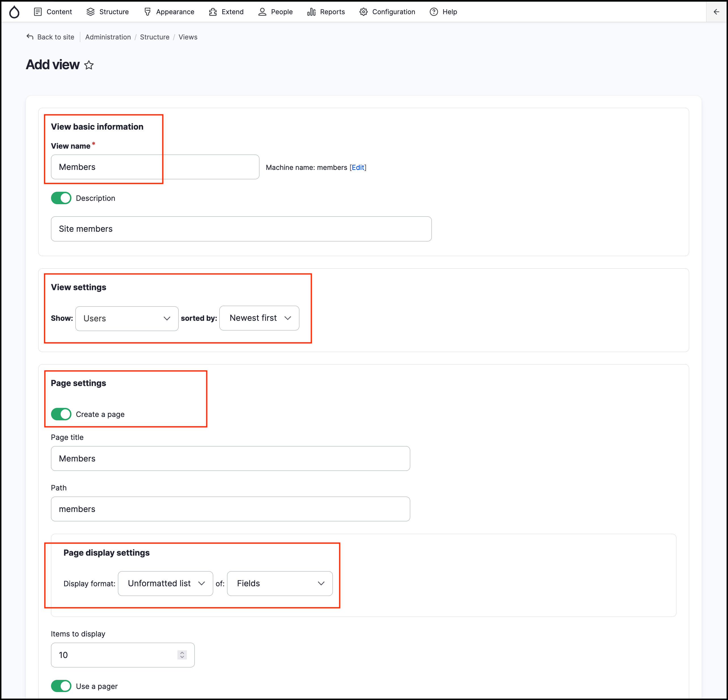
Task: Select the Structure menu icon
Action: coord(90,12)
